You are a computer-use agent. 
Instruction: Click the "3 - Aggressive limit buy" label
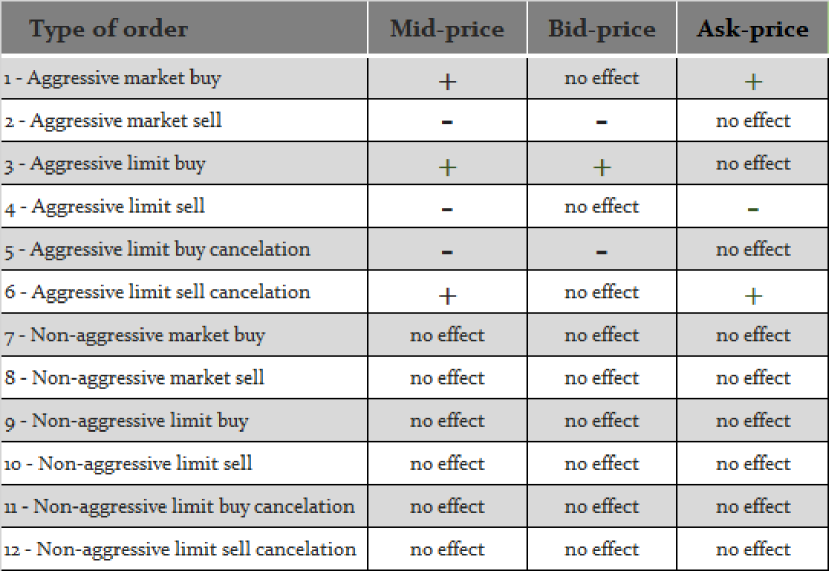coord(104,164)
